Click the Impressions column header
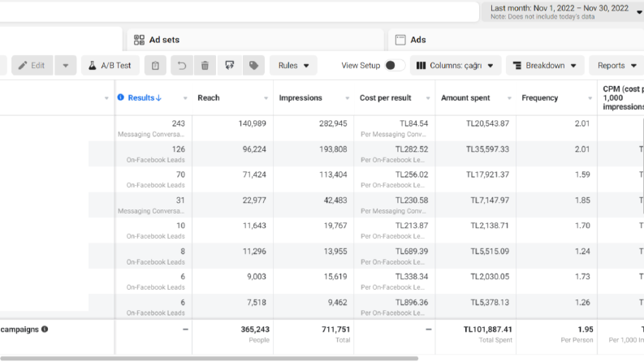This screenshot has width=644, height=362. [300, 97]
